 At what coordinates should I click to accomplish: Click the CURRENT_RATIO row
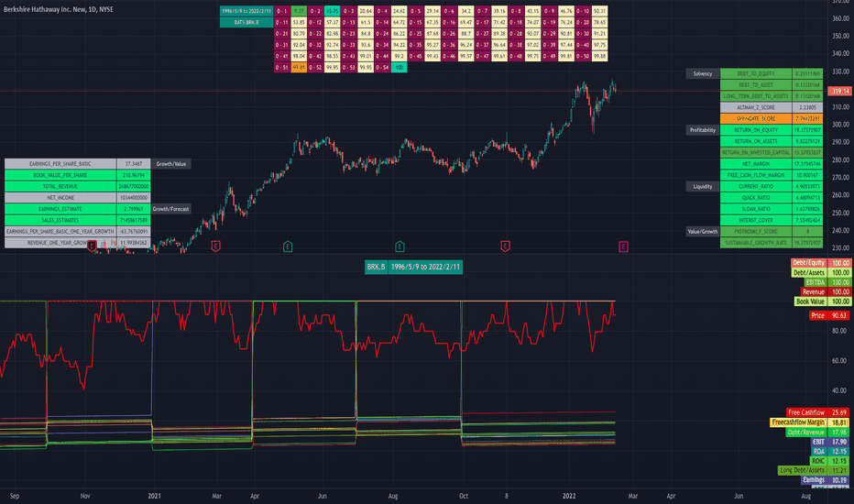[772, 186]
